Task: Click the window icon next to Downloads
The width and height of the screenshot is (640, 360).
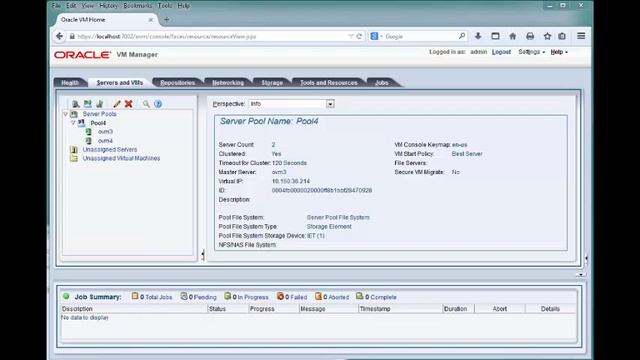Action: (x=495, y=36)
